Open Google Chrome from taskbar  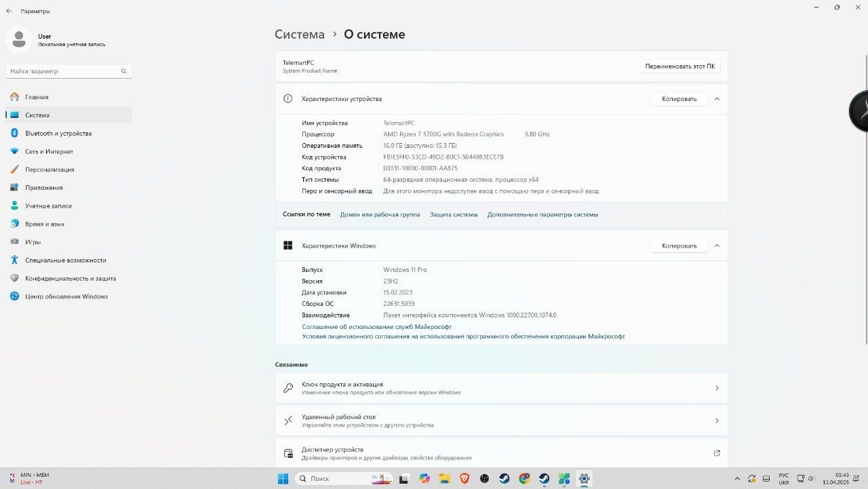tap(524, 479)
